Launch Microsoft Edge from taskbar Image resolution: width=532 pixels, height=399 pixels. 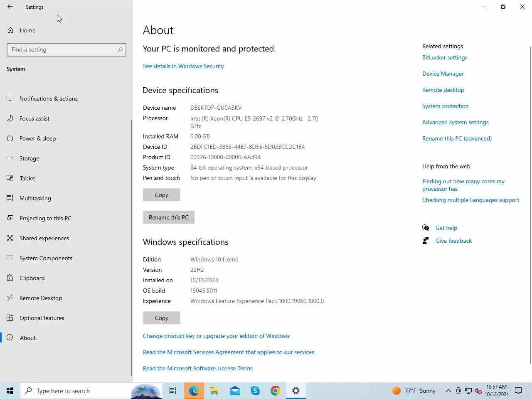click(x=194, y=391)
